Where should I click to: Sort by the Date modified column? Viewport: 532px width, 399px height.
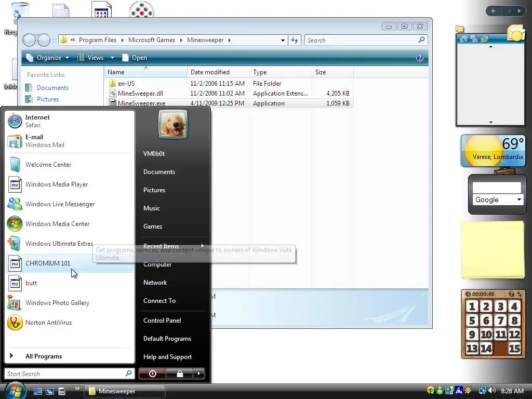pyautogui.click(x=219, y=72)
